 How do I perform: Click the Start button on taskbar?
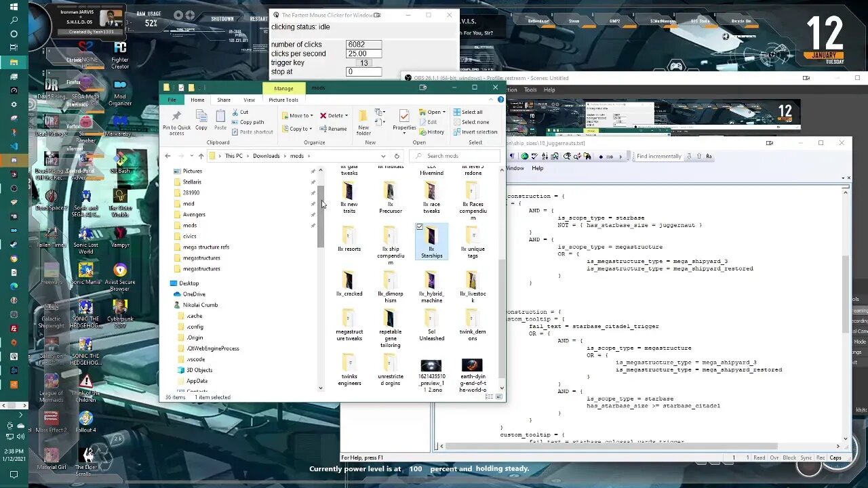pos(14,6)
